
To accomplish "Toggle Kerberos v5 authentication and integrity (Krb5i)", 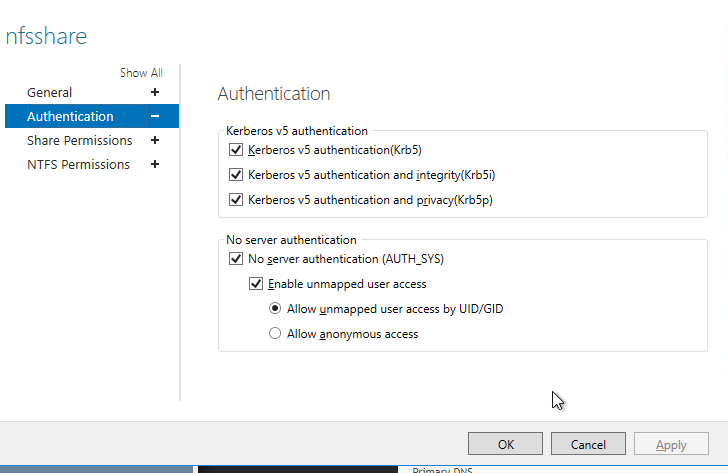I will tap(236, 174).
